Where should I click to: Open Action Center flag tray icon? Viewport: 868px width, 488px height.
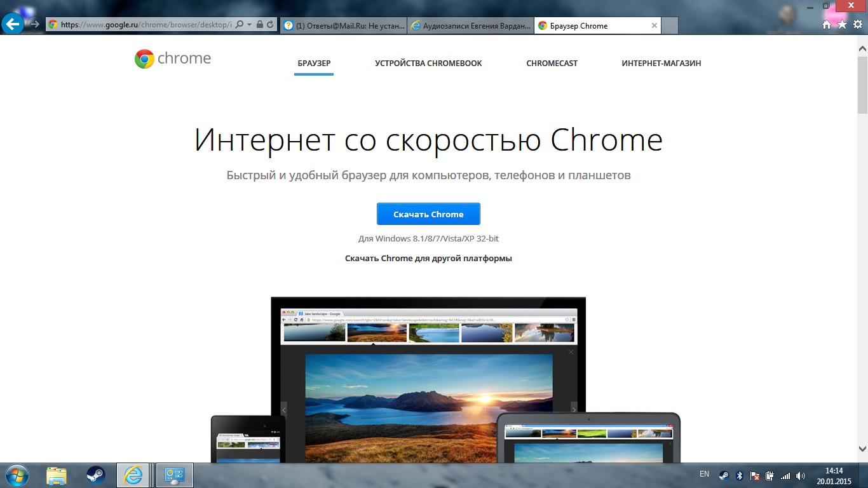[755, 475]
